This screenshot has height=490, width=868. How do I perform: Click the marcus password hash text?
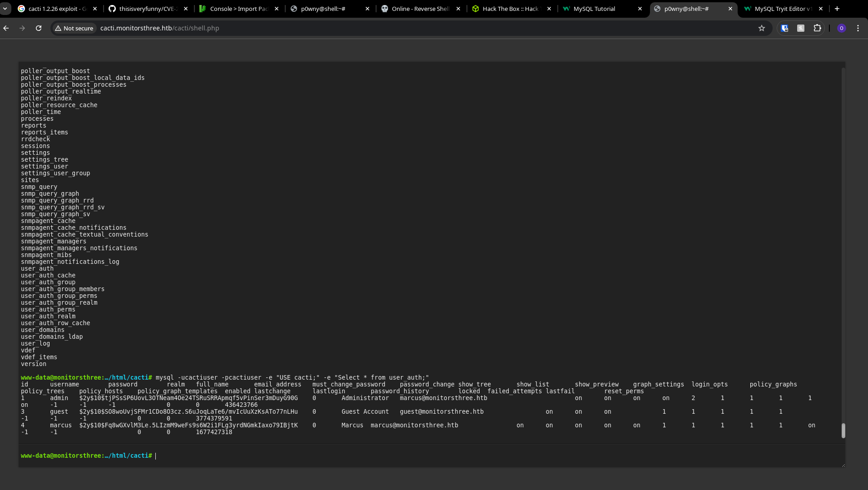click(188, 425)
